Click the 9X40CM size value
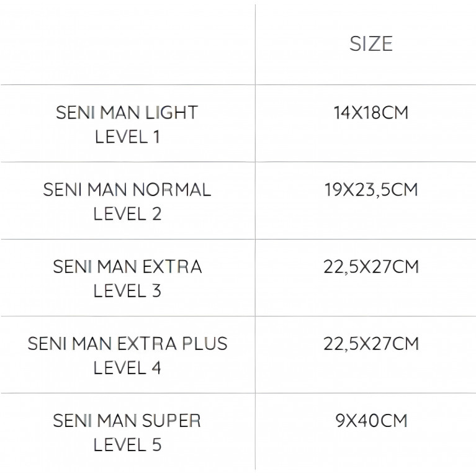This screenshot has height=476, width=476. 370,420
